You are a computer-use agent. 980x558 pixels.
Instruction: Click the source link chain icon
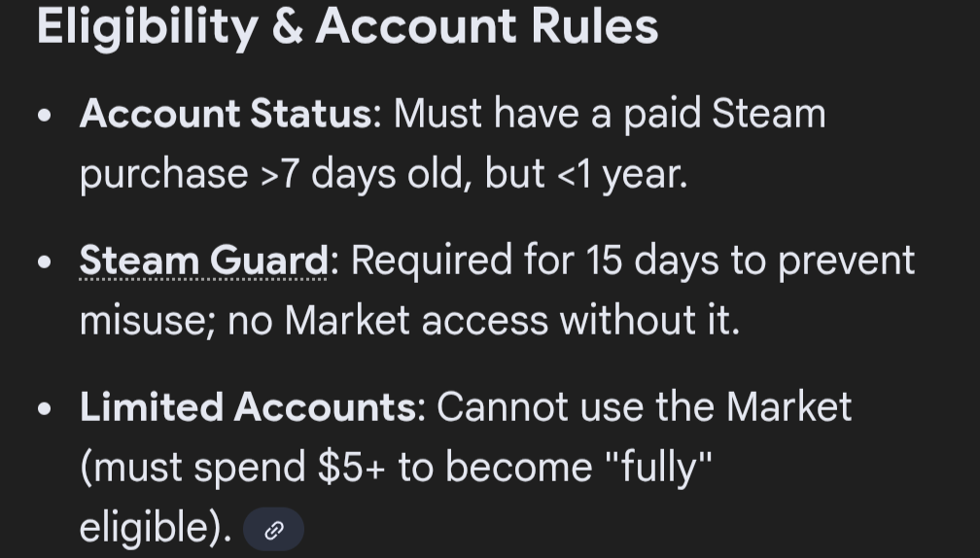pos(274,530)
